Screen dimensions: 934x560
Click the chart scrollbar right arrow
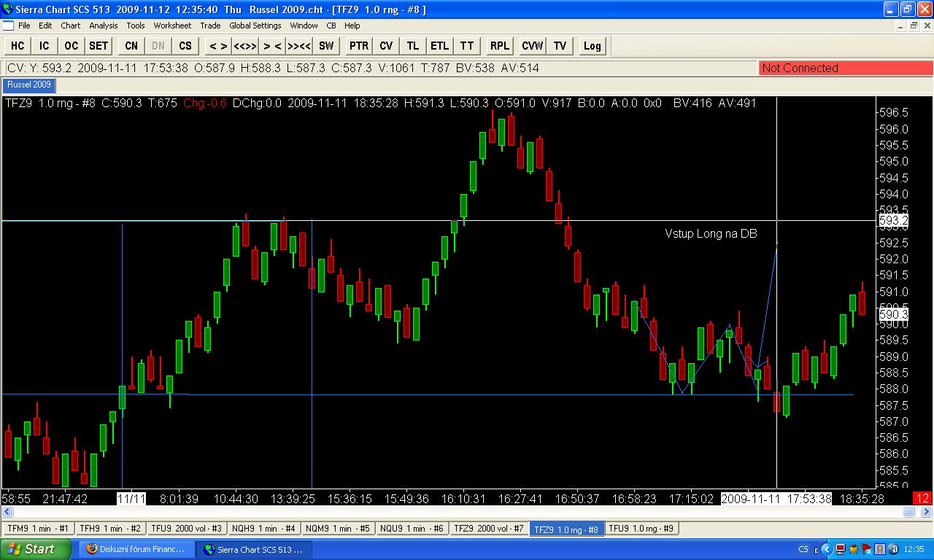coord(927,512)
